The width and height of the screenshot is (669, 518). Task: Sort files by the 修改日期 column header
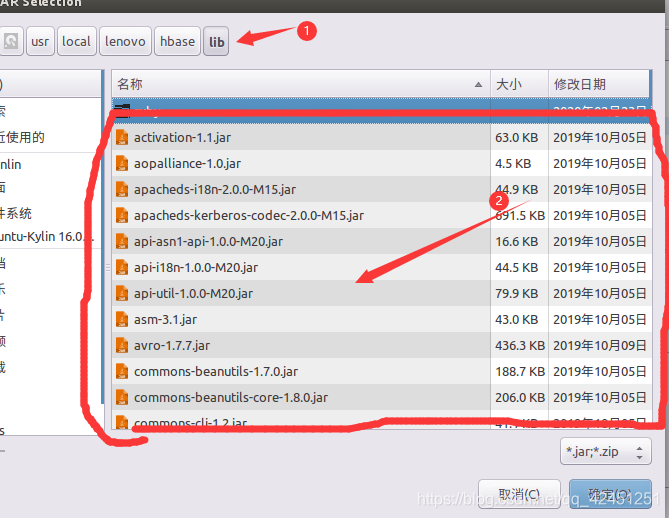pos(599,84)
